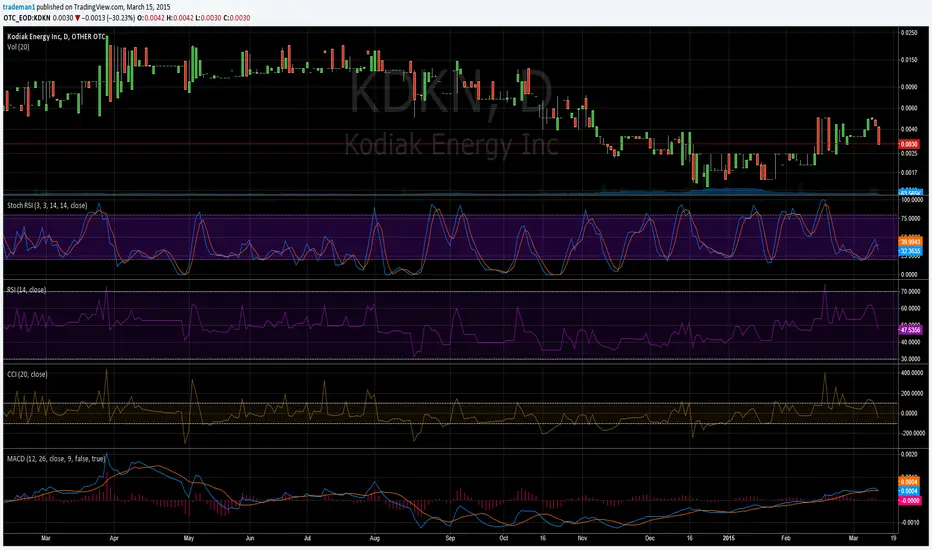Image resolution: width=932 pixels, height=550 pixels.
Task: Click the L:0.0030 low price value
Action: tap(208, 18)
